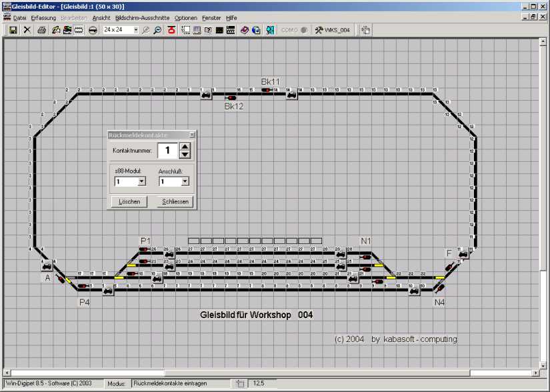Image resolution: width=550 pixels, height=392 pixels.
Task: Click the exit door toolbar icon
Action: [270, 30]
